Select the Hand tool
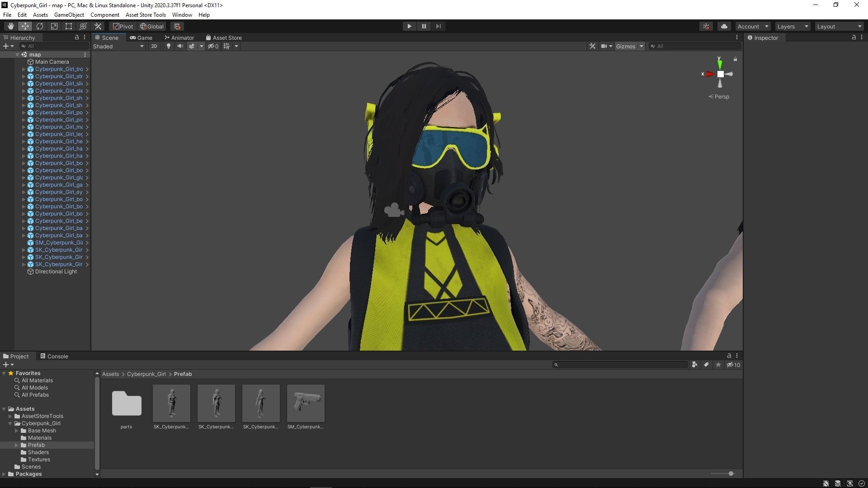 (x=10, y=26)
